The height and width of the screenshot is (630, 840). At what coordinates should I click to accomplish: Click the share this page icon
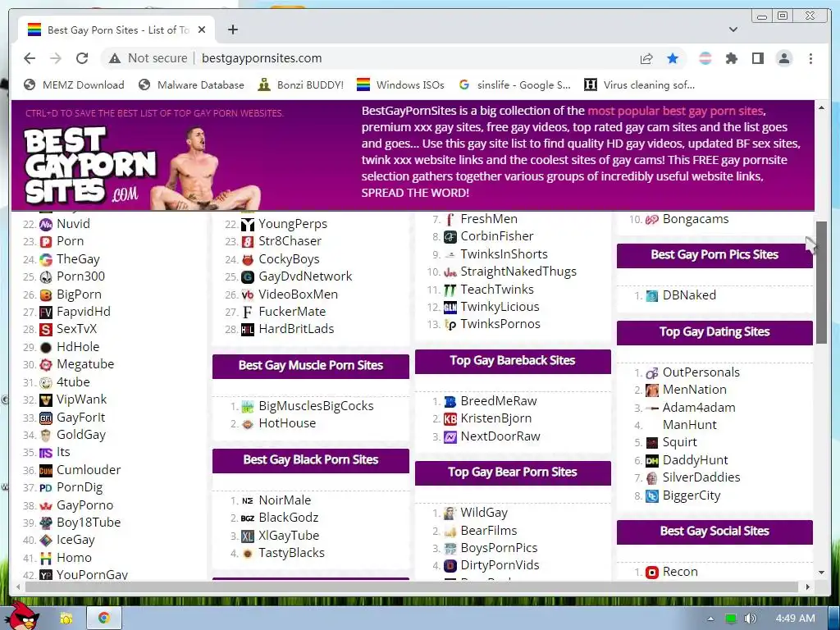pyautogui.click(x=646, y=58)
